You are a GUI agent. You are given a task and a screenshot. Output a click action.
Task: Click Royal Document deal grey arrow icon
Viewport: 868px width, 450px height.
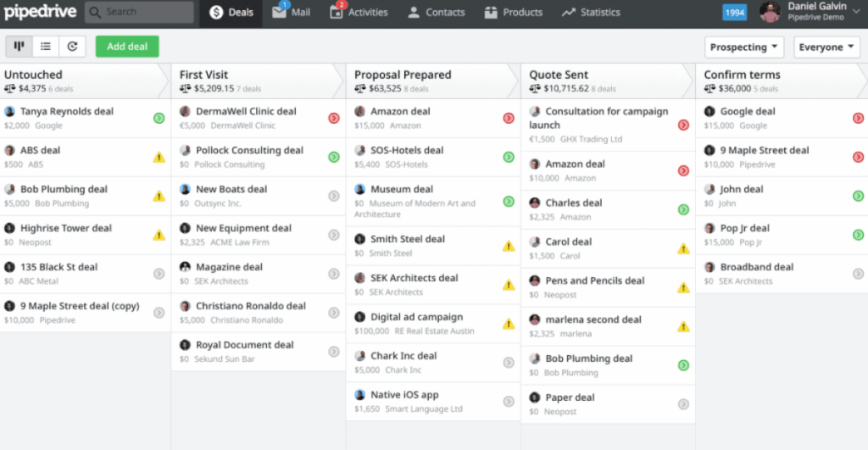coord(334,352)
